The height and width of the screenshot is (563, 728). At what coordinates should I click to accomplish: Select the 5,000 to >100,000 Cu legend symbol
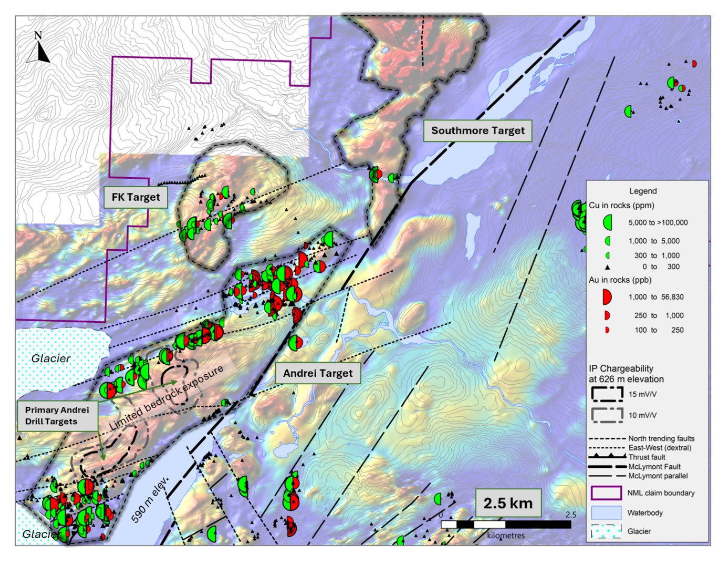608,222
